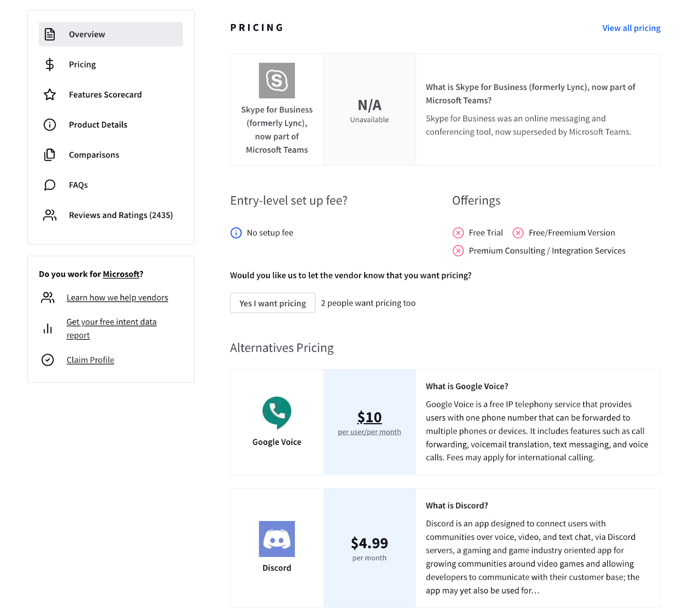Click the info circle Product Details icon

(50, 125)
